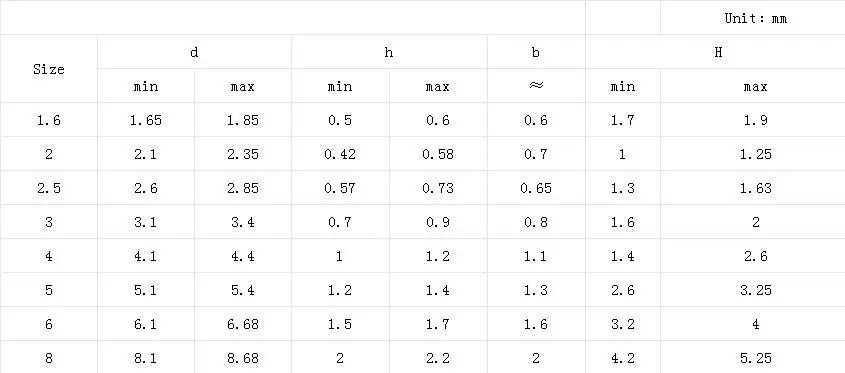The image size is (845, 373).
Task: Click d max value 6.68
Action: point(243,323)
